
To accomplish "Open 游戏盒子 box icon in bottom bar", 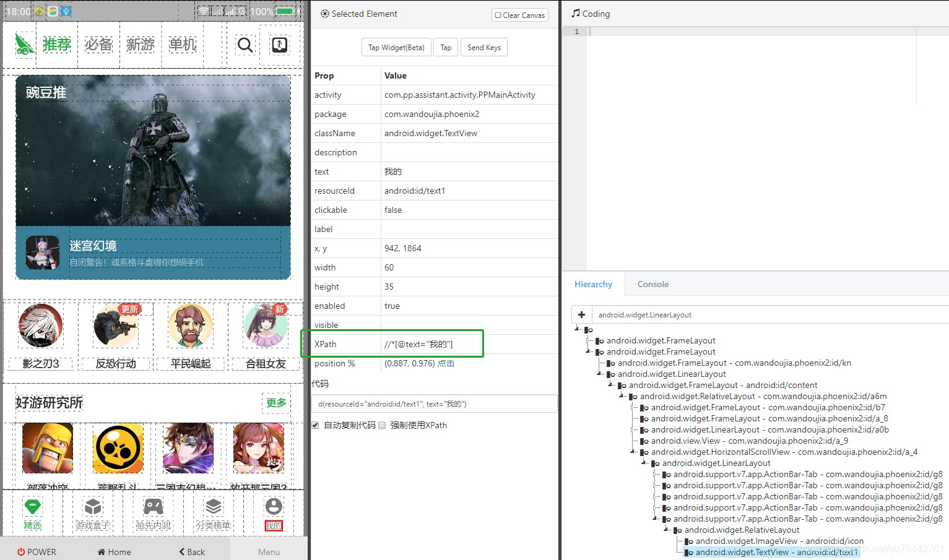I will coord(92,507).
